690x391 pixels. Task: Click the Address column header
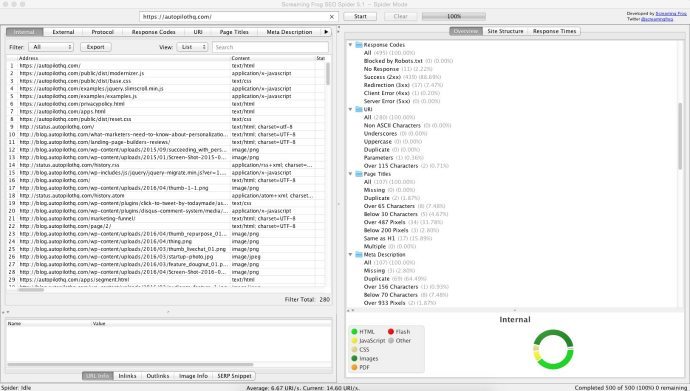[123, 58]
